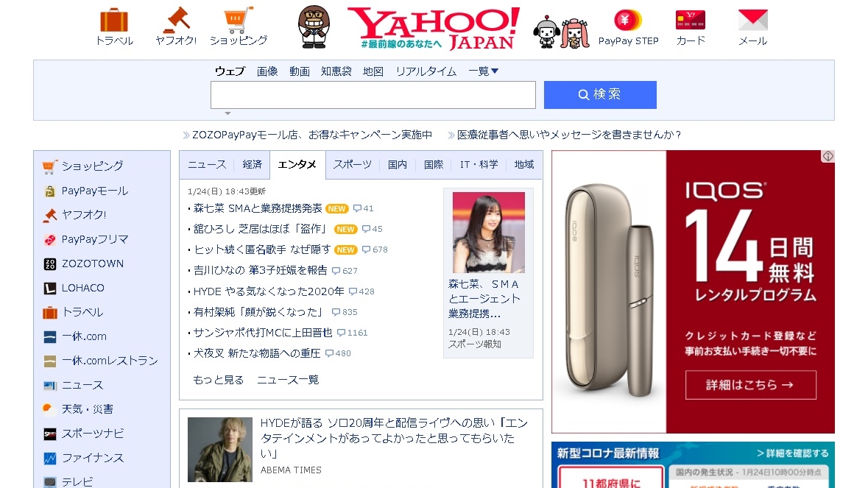Open headline 舘ひろし 芝居はほぼ「盗作」
The image size is (868, 488).
[x=261, y=229]
